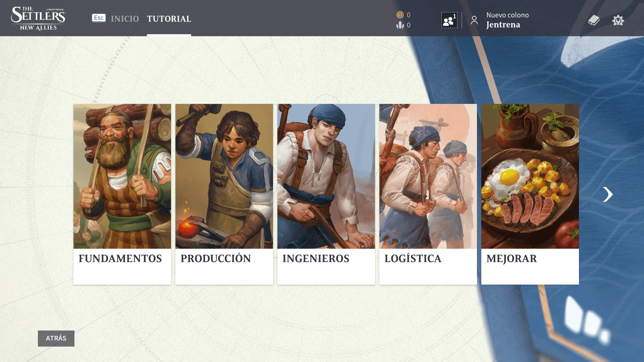Open the PRODUCCIÓN tutorial card

pos(224,194)
